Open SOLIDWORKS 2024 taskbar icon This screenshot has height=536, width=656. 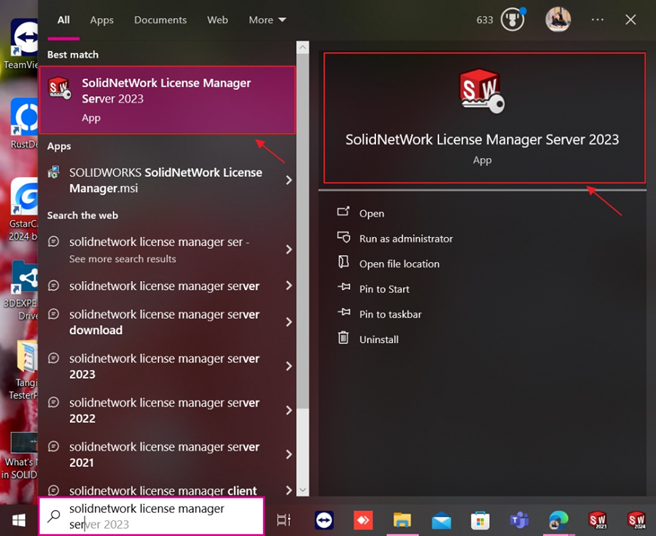tap(636, 521)
